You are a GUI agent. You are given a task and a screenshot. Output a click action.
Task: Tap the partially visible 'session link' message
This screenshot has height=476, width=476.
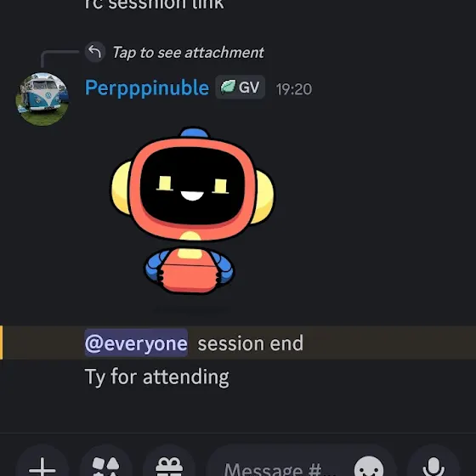[x=154, y=5]
